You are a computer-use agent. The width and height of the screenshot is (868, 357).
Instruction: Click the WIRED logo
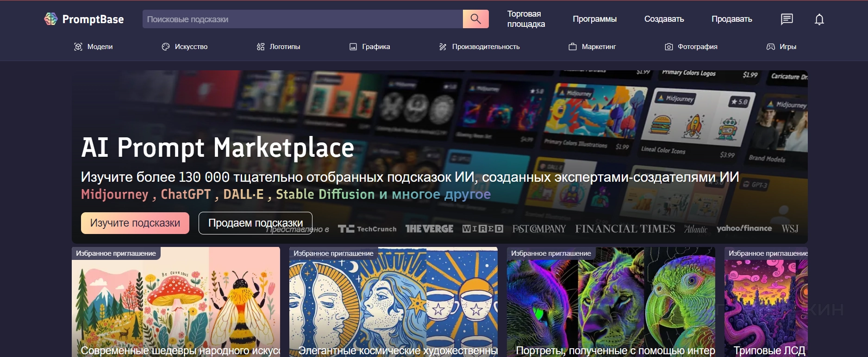pyautogui.click(x=483, y=229)
